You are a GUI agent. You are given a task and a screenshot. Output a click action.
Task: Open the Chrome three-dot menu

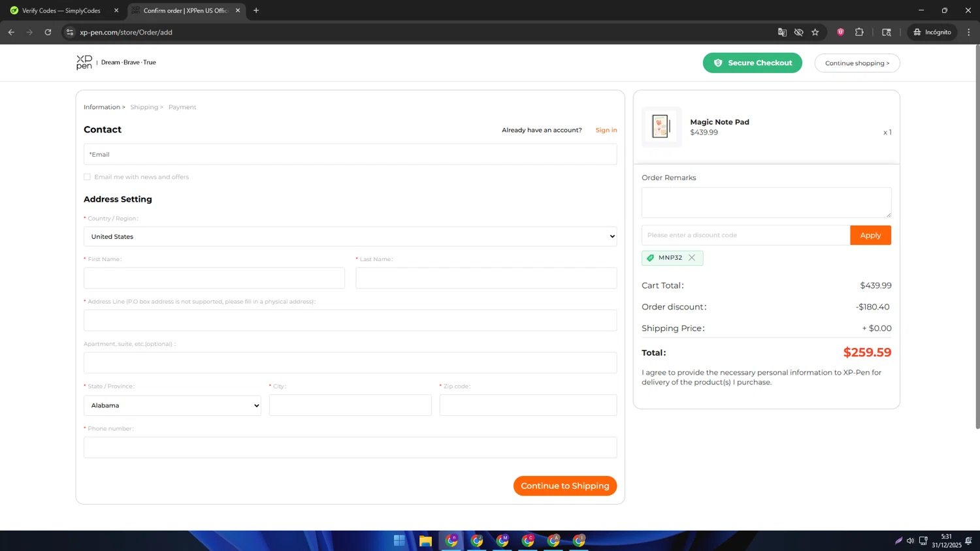[x=969, y=32]
